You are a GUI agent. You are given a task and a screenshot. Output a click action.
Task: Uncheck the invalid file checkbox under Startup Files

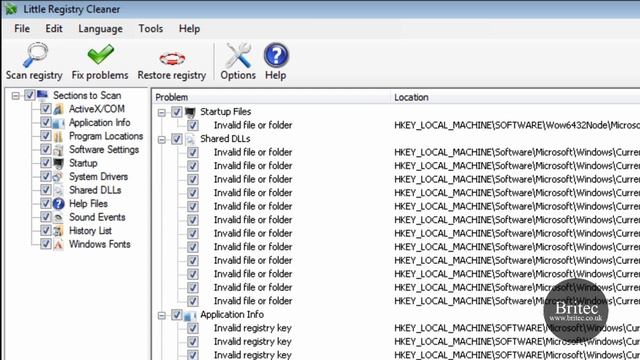(193, 125)
